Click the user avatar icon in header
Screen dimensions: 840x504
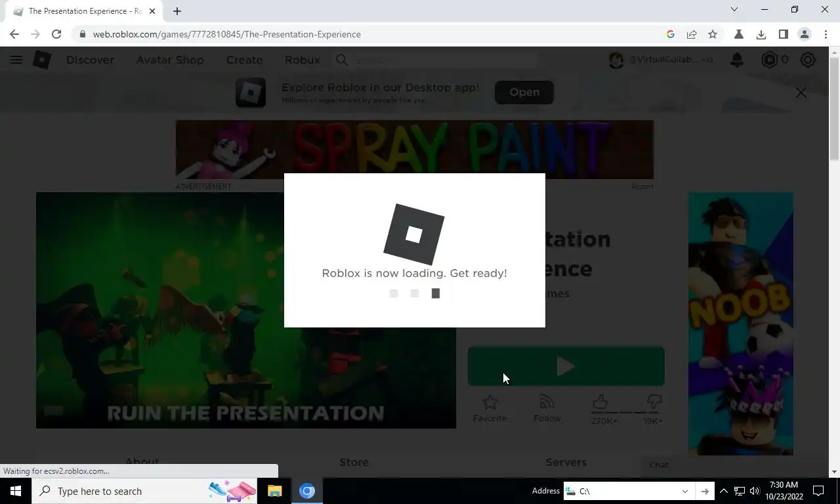[x=616, y=60]
